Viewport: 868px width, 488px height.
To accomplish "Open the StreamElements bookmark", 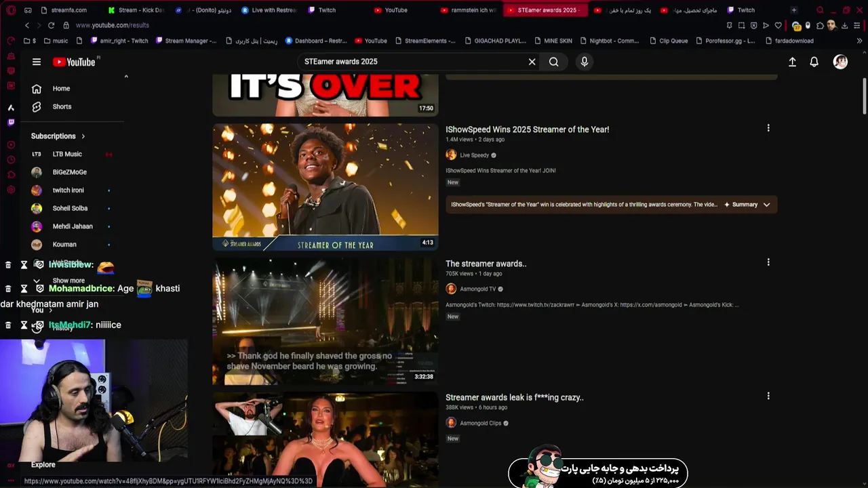I will 425,41.
